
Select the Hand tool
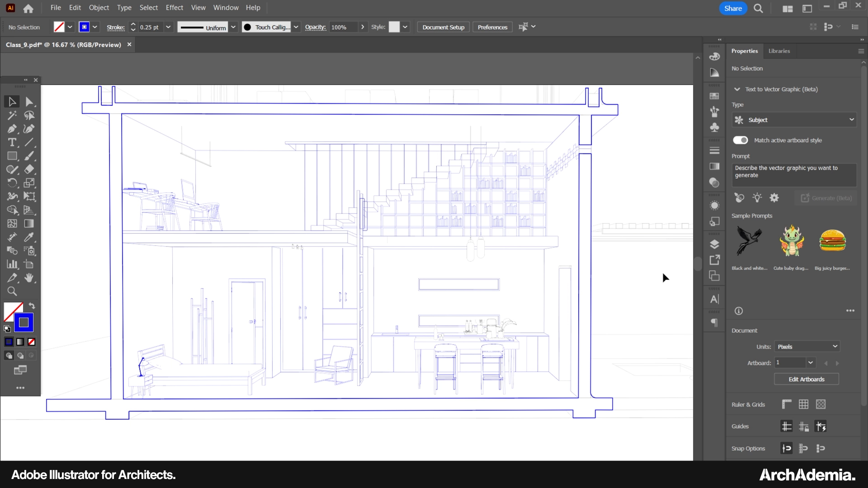tap(29, 278)
